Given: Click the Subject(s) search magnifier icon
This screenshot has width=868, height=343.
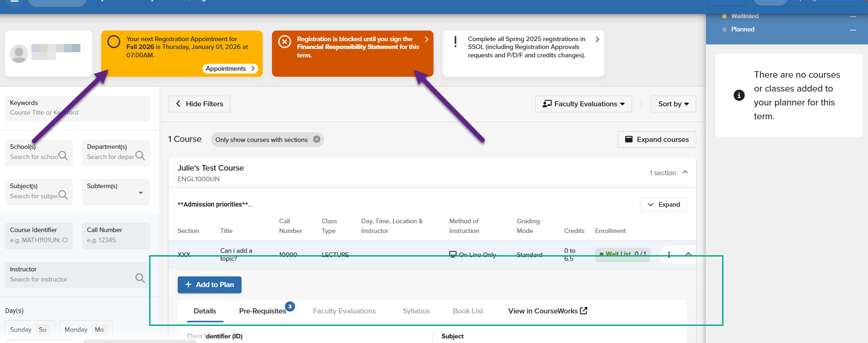Looking at the screenshot, I should (x=63, y=195).
